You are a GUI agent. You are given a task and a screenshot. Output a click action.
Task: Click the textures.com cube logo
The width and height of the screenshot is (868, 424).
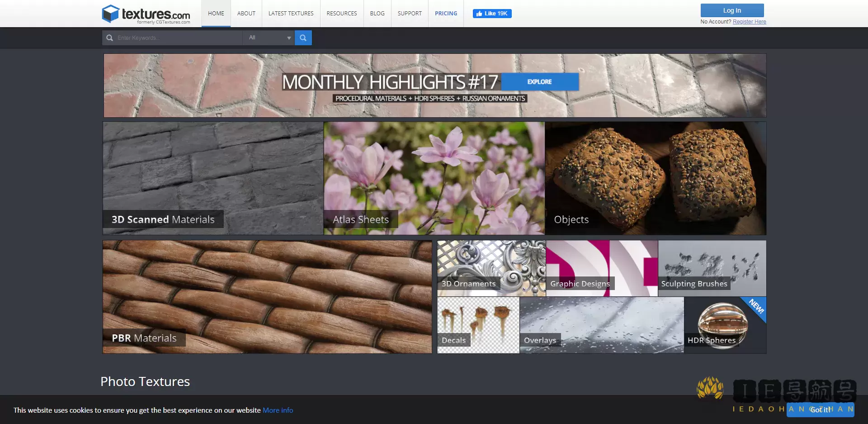click(111, 14)
